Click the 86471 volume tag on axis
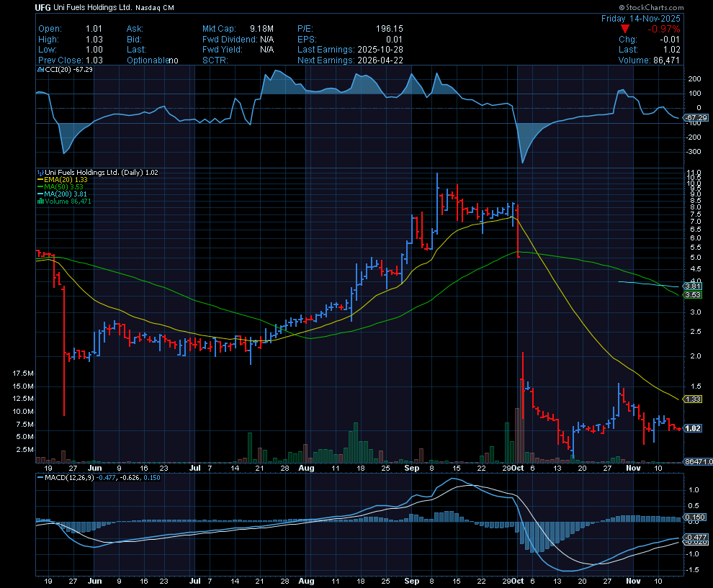 click(696, 461)
